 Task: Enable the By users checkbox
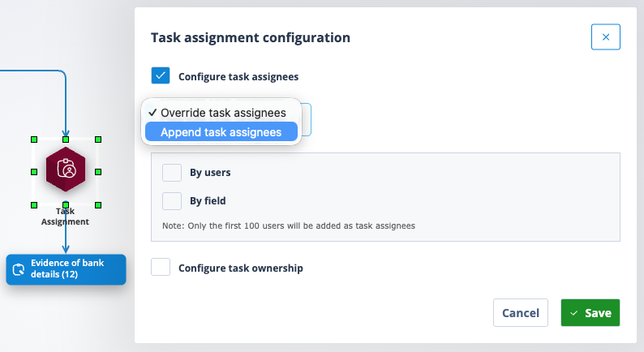coord(172,173)
